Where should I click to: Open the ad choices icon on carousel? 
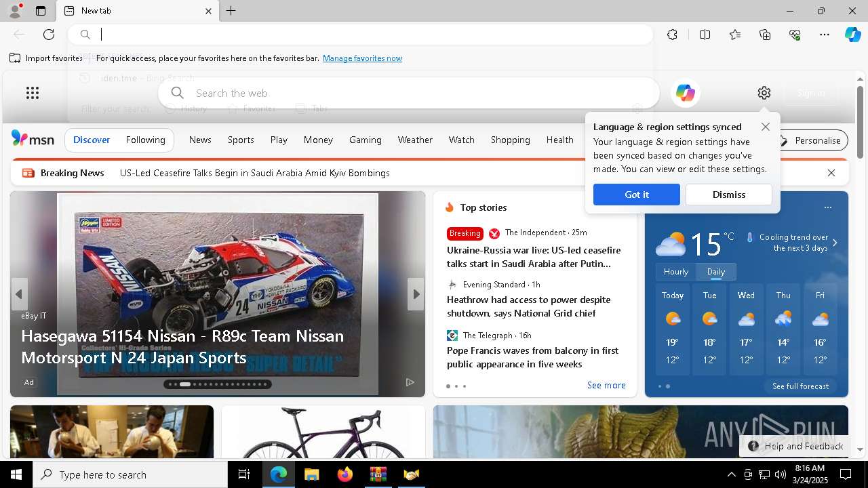pyautogui.click(x=410, y=382)
